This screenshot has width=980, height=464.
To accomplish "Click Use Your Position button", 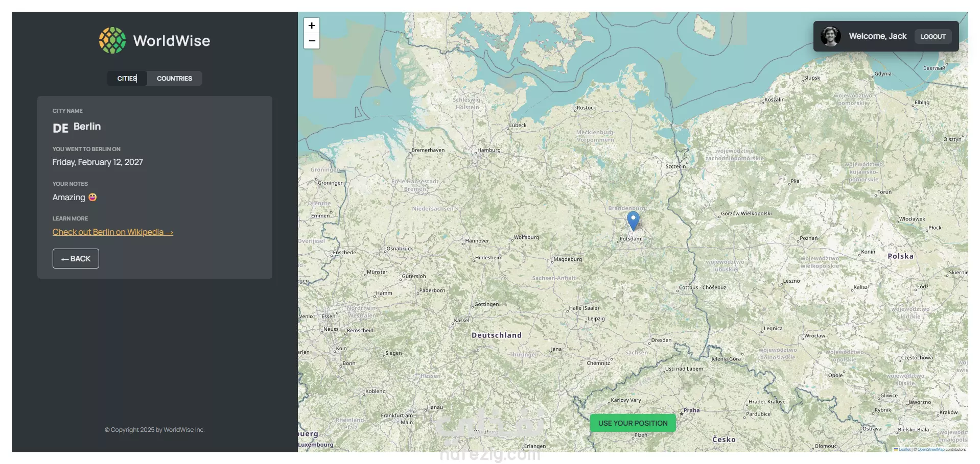I will (633, 423).
